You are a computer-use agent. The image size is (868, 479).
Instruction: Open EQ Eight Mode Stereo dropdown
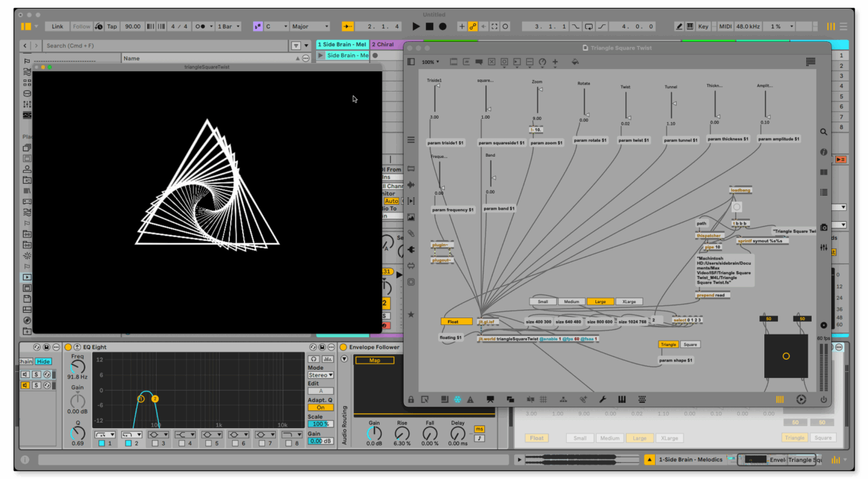[320, 375]
